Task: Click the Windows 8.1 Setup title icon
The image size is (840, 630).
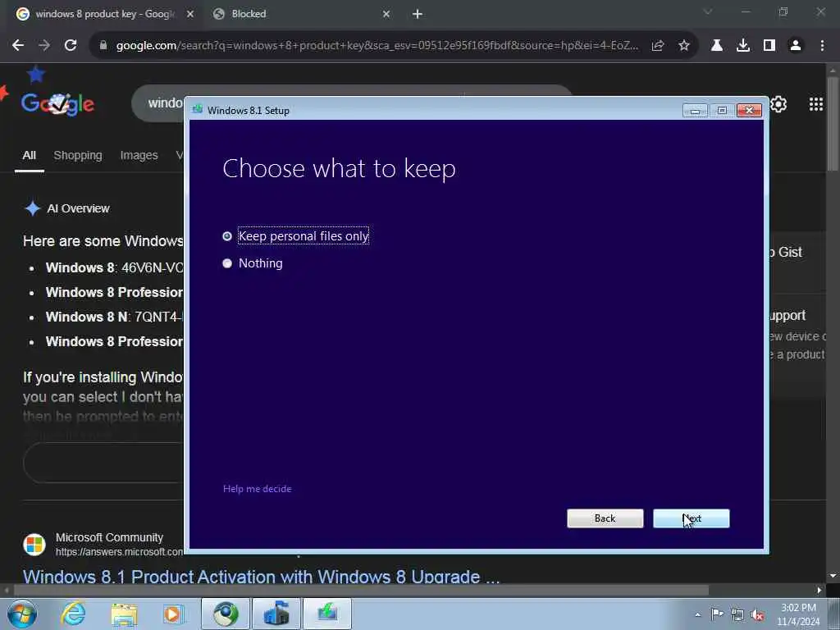Action: [x=198, y=110]
